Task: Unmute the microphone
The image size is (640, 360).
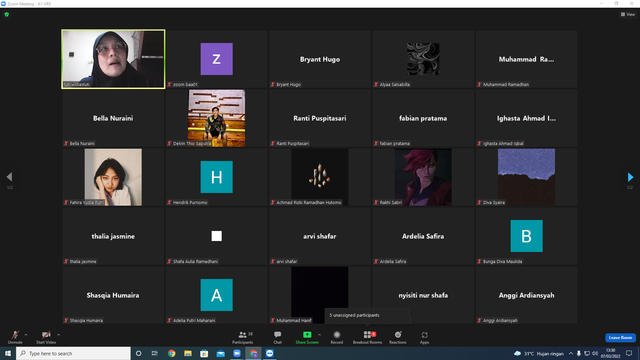Action: coord(15,337)
